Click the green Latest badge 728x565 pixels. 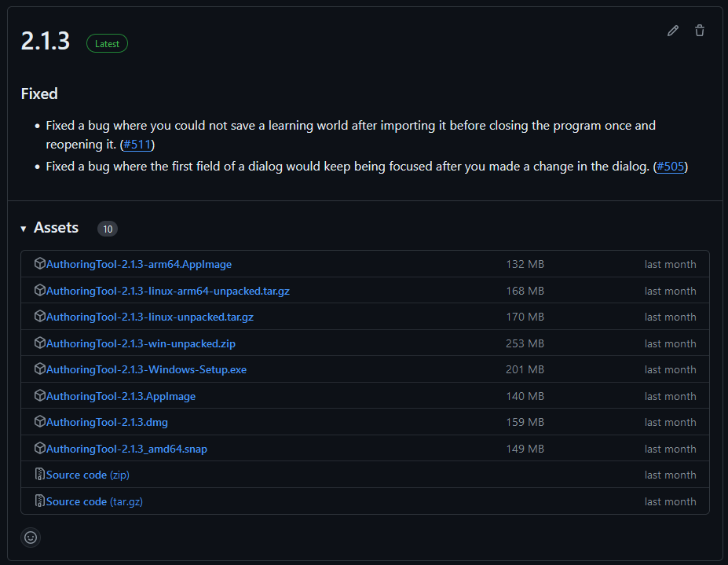[x=107, y=44]
